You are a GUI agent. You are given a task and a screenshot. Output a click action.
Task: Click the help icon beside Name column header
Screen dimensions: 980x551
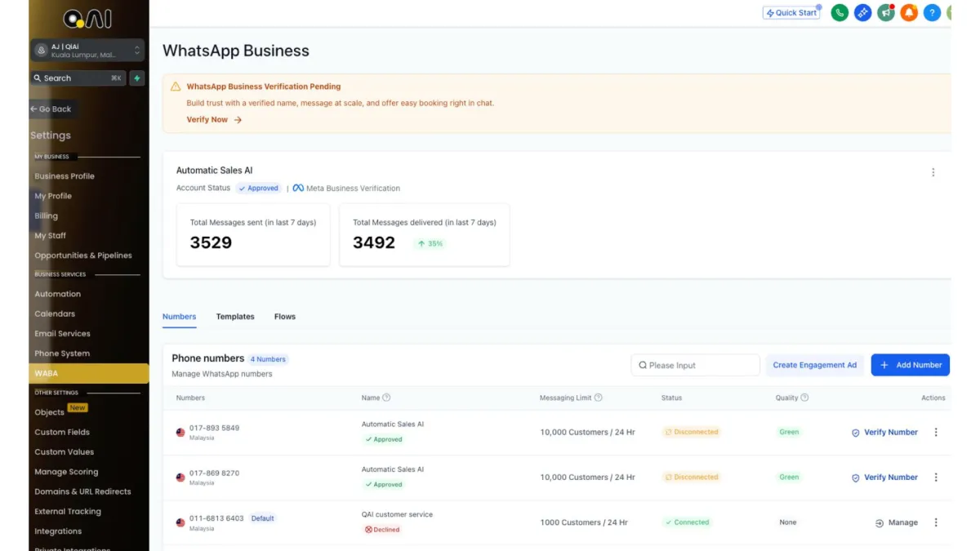(386, 398)
